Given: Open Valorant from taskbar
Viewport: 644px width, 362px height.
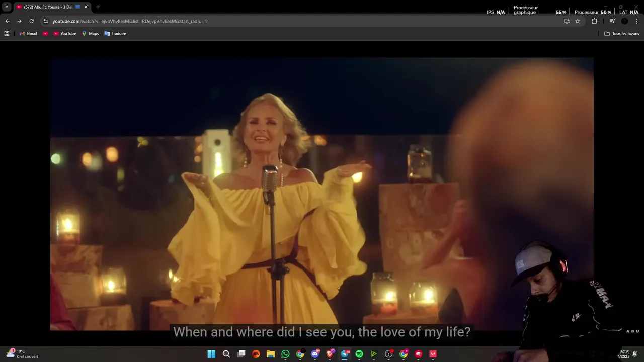Looking at the screenshot, I should tap(433, 354).
